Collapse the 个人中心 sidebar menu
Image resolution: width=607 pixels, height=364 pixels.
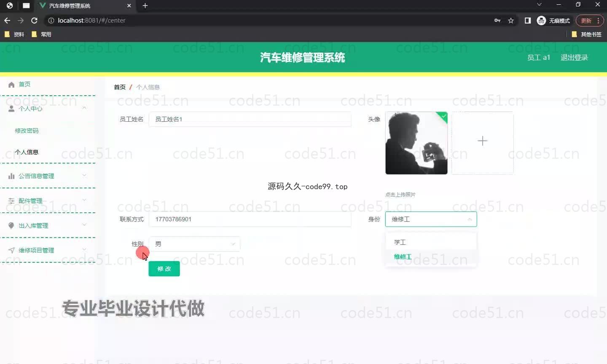[84, 108]
